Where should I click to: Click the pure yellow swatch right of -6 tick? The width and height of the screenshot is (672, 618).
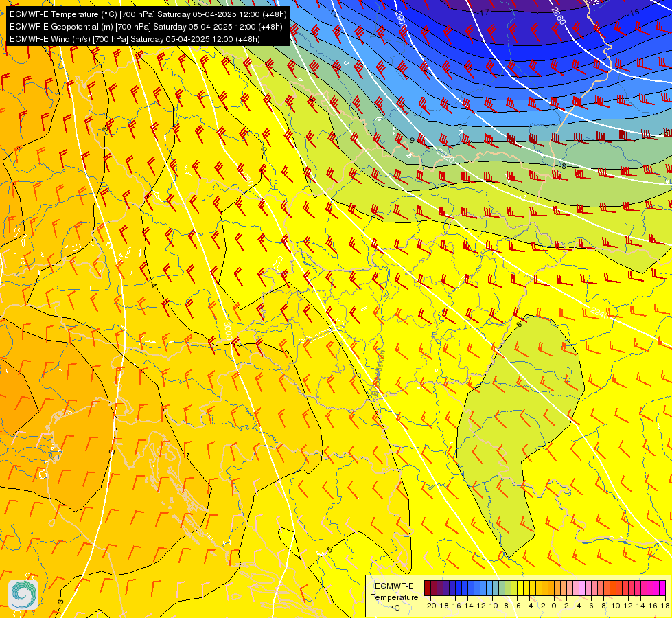[x=520, y=588]
